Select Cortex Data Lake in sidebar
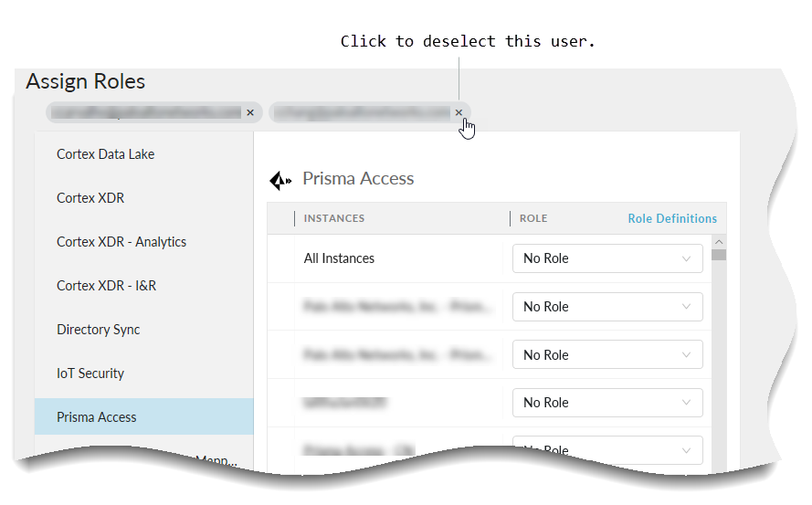 click(106, 154)
